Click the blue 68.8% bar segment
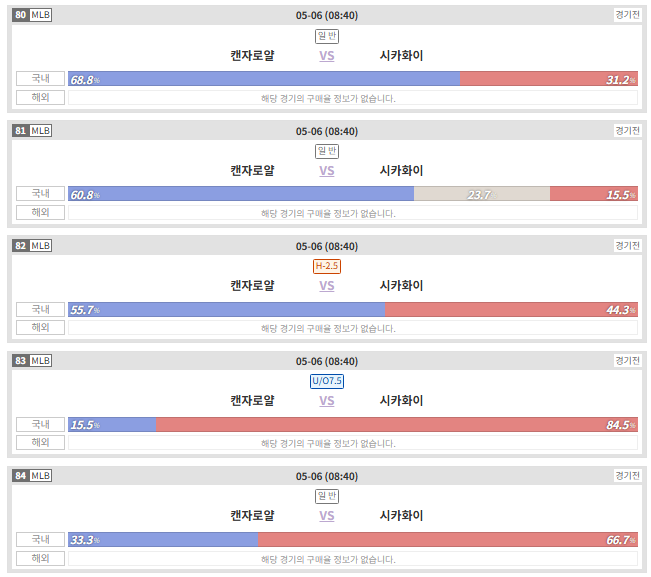The height and width of the screenshot is (577, 651). pyautogui.click(x=264, y=78)
